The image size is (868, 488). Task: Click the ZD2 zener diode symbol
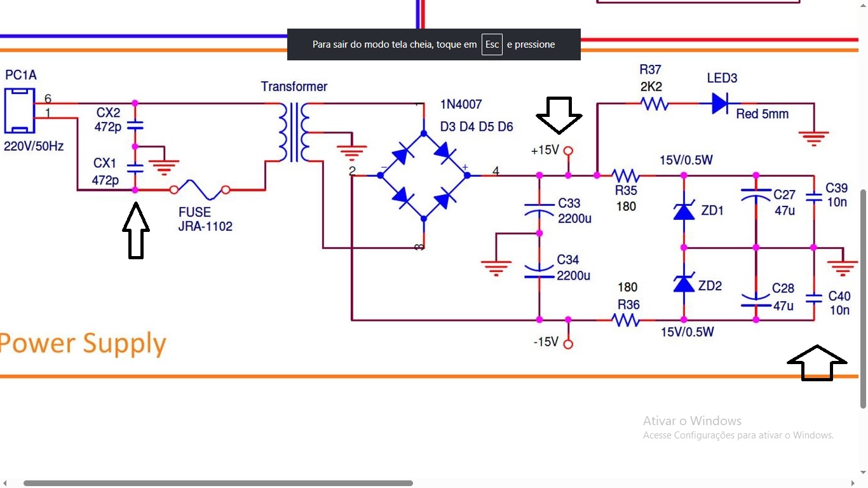click(x=684, y=283)
